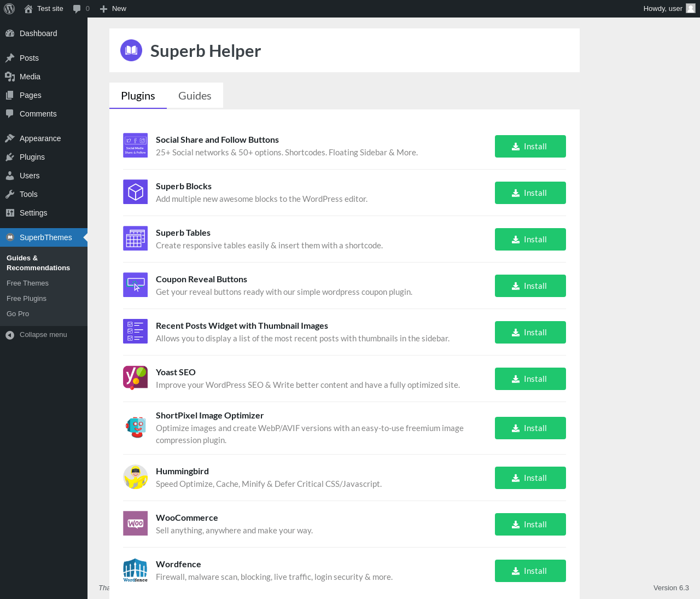
Task: Click the ShortPixel robot icon
Action: (x=135, y=427)
